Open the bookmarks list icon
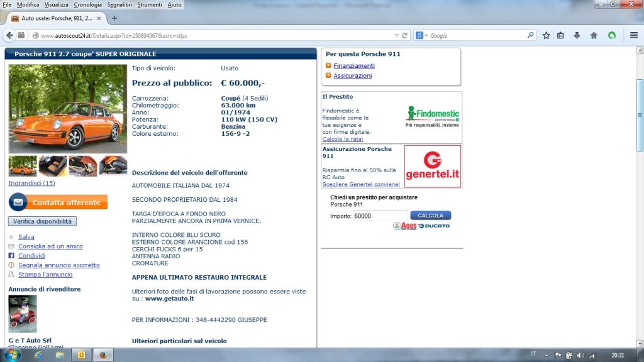This screenshot has width=644, height=362. [560, 36]
